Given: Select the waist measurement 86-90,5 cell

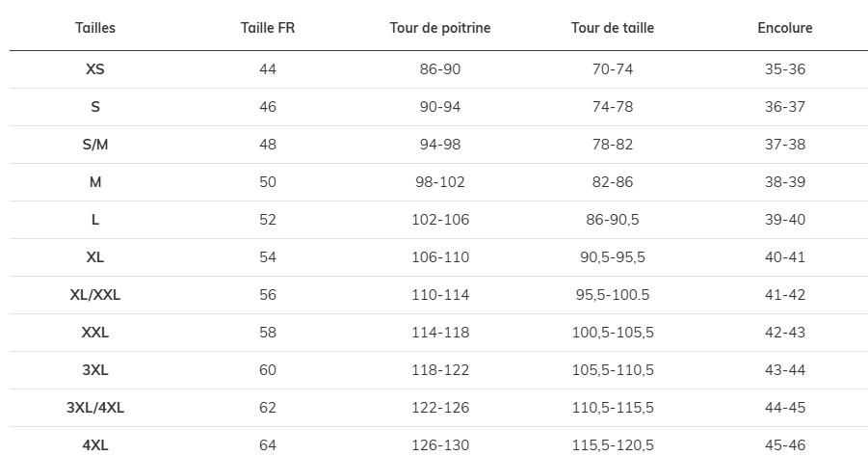Looking at the screenshot, I should 613,220.
